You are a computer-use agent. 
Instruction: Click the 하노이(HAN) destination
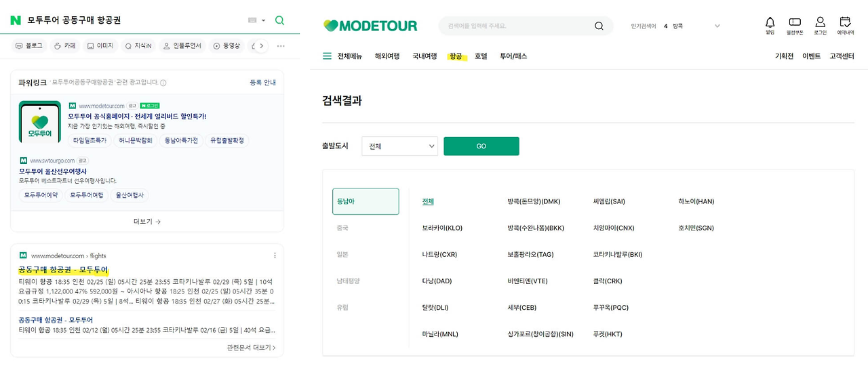pyautogui.click(x=696, y=201)
